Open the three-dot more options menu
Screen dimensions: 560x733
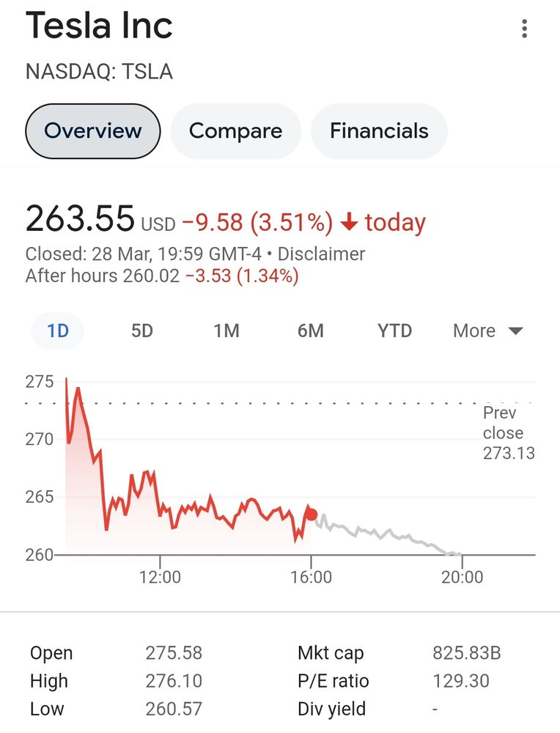(x=525, y=29)
